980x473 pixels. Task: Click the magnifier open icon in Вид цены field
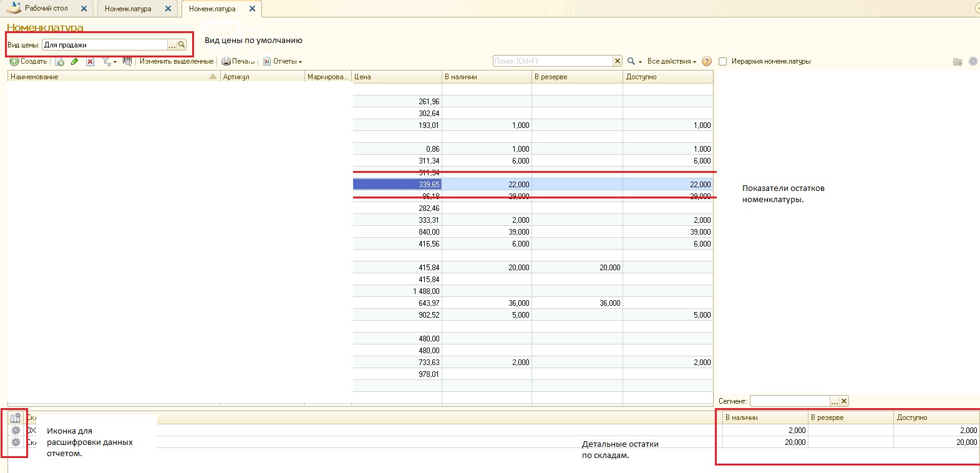[x=182, y=45]
